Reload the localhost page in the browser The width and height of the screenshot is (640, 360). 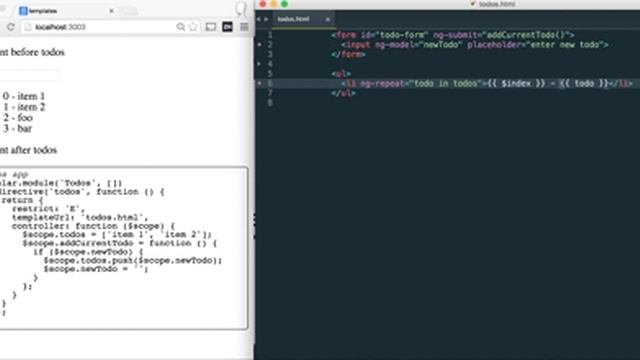[11, 27]
